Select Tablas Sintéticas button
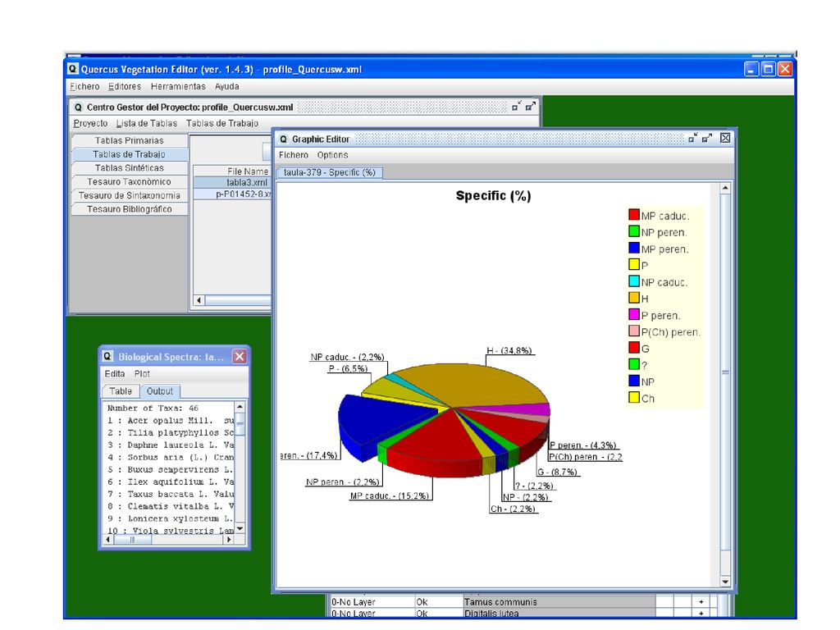Screen dimensions: 840x630 129,167
